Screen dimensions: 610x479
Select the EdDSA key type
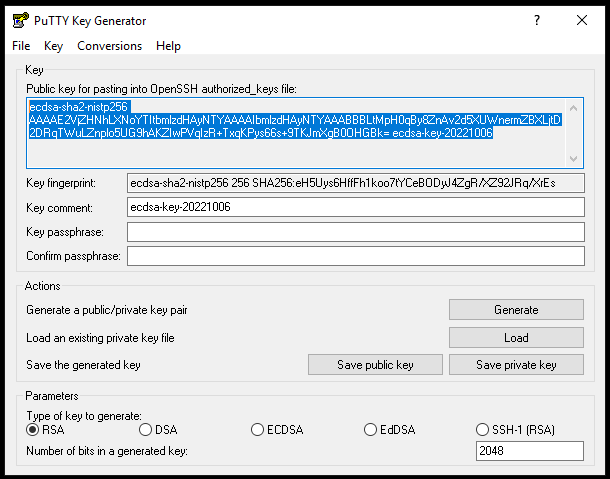(389, 430)
